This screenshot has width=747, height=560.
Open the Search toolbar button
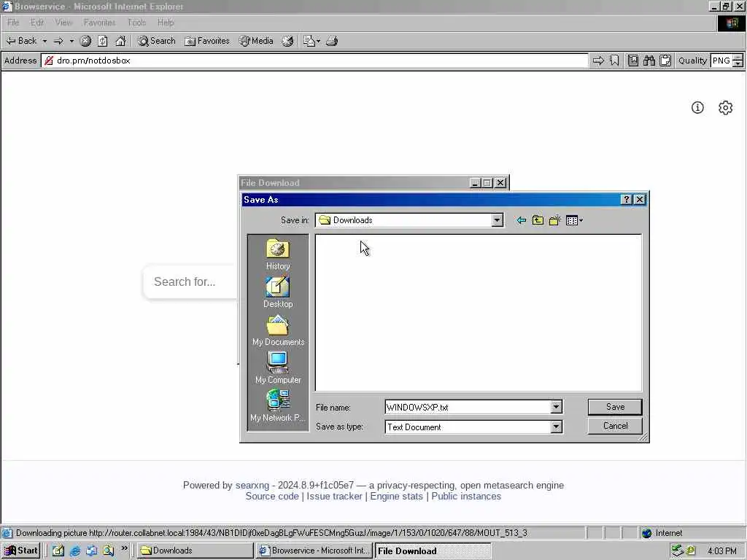(x=157, y=41)
